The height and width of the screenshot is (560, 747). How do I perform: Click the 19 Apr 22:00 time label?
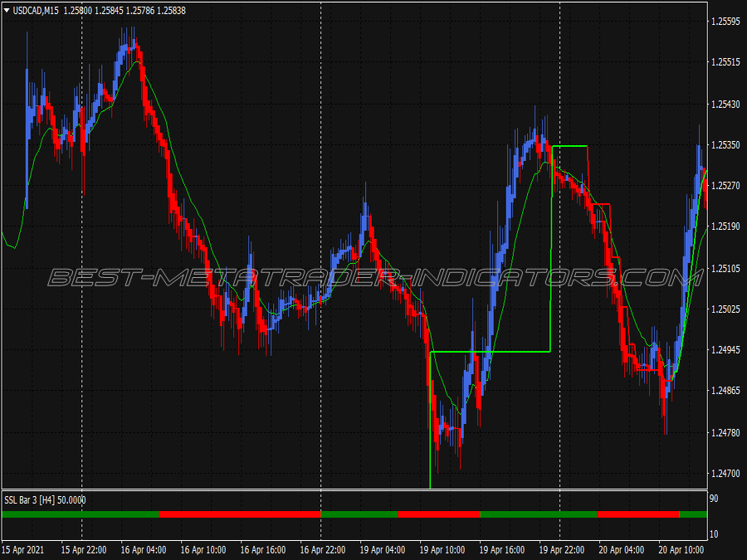click(562, 549)
